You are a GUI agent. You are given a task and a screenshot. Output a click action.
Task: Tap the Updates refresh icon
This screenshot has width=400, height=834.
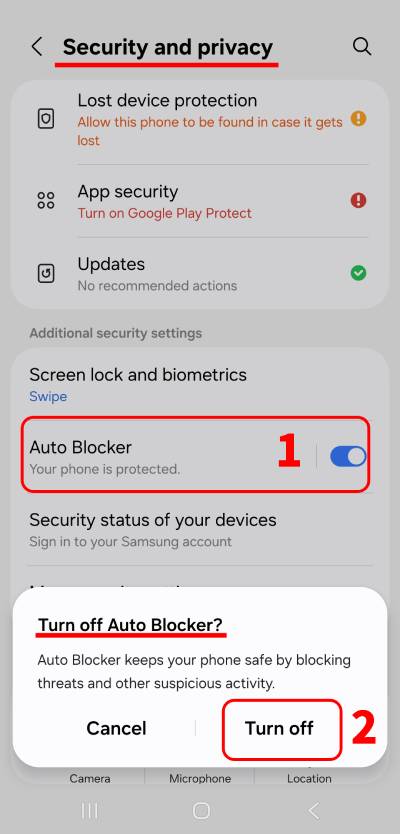coord(46,273)
